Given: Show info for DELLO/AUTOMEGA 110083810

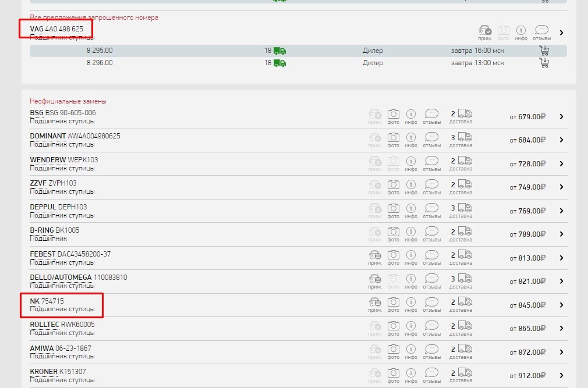Looking at the screenshot, I should pos(411,282).
